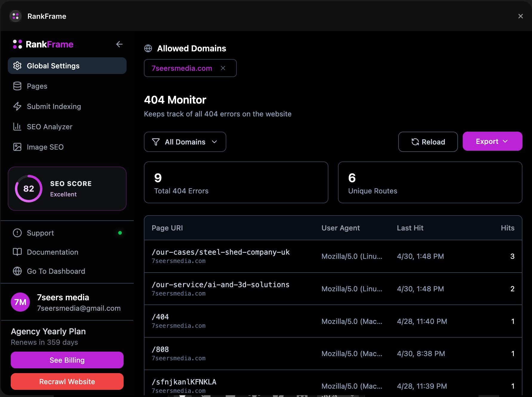This screenshot has width=532, height=397.
Task: Sort the table by Last Hit column
Action: coord(410,228)
